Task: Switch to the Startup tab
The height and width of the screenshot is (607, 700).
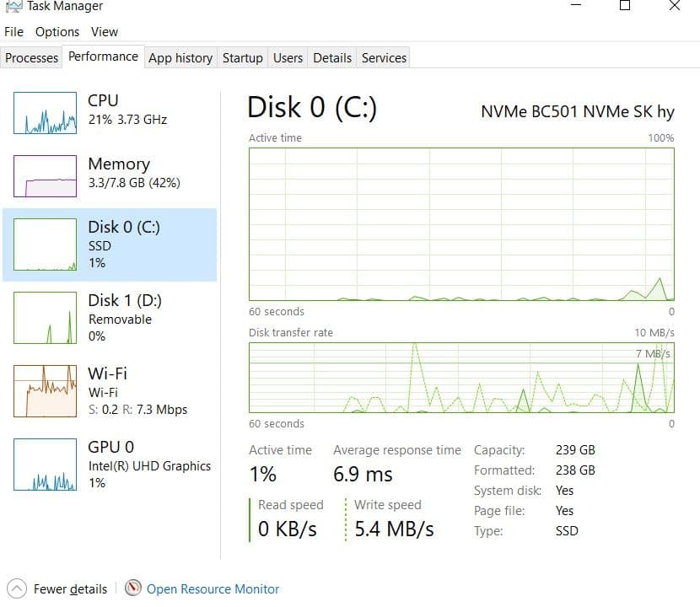Action: (242, 57)
